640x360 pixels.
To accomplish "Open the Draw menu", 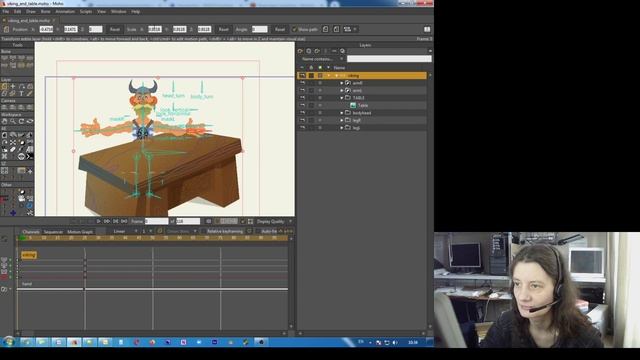I will (31, 12).
